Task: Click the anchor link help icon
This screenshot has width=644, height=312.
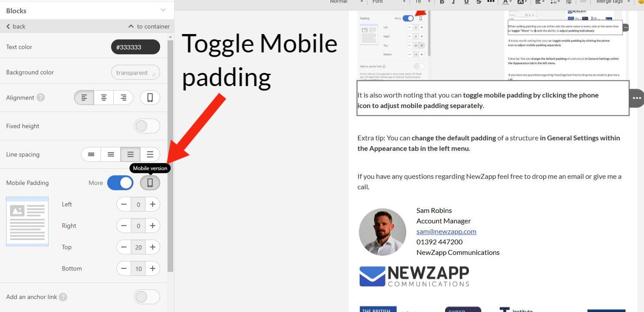Action: [x=63, y=297]
